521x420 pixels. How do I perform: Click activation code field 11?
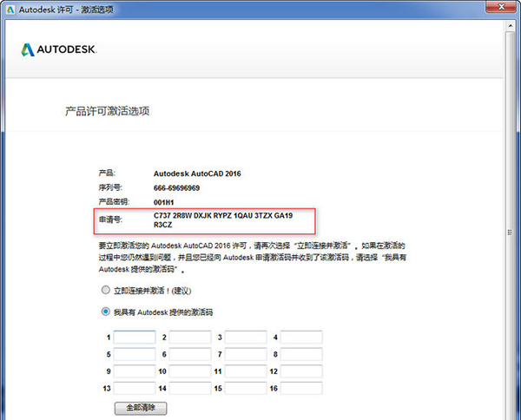(x=246, y=371)
